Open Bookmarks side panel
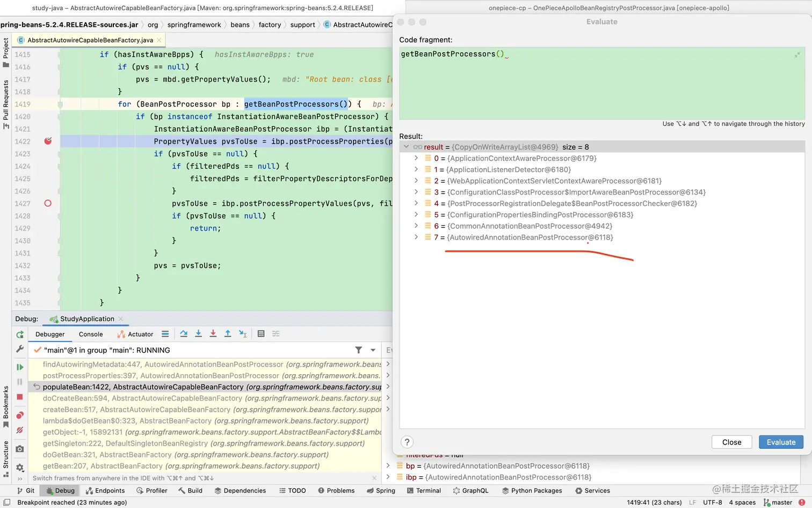This screenshot has height=508, width=812. (6, 406)
